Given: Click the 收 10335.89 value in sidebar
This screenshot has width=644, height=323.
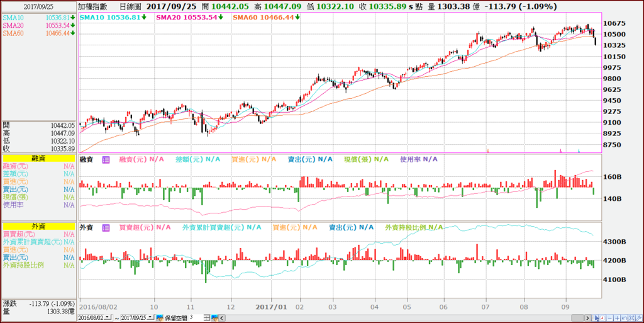Looking at the screenshot, I should coord(63,149).
